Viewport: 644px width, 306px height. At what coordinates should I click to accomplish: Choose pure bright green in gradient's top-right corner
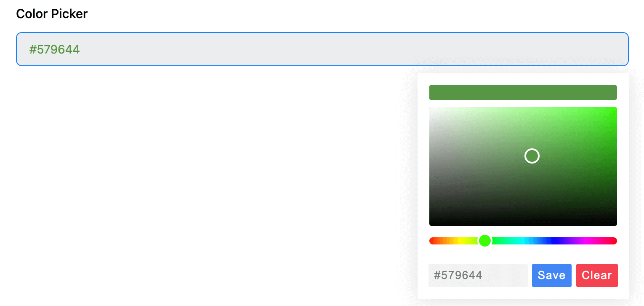coord(615,109)
